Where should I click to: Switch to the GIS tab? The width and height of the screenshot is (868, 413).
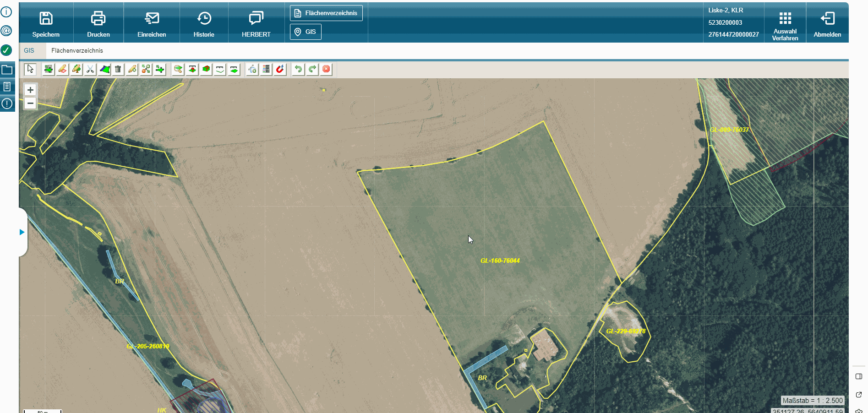29,50
